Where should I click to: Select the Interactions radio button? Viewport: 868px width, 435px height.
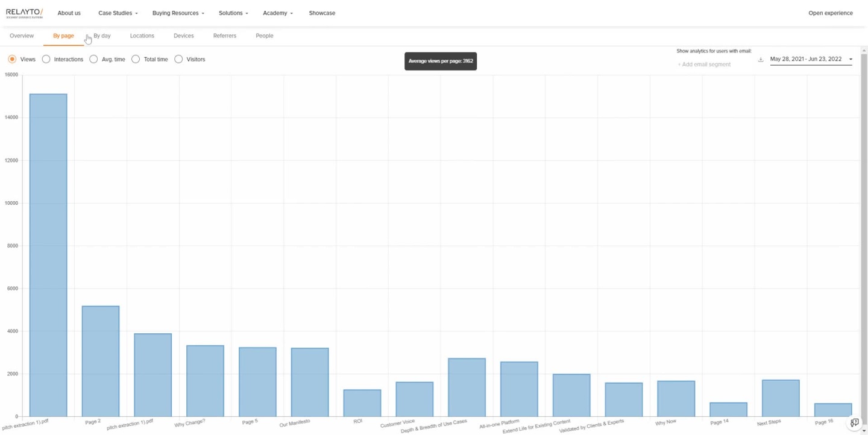tap(46, 60)
